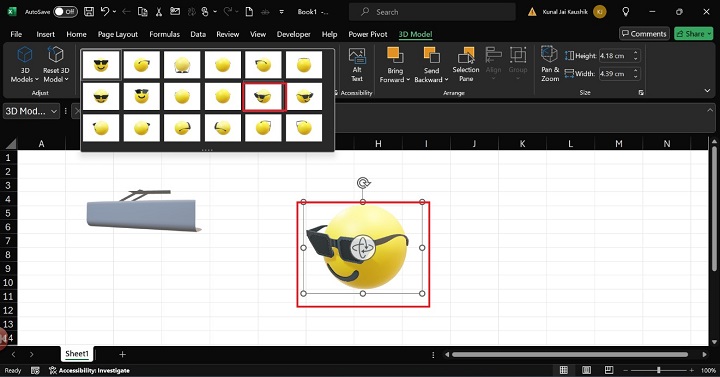
Task: Switch to Normal view icon
Action: (564, 370)
